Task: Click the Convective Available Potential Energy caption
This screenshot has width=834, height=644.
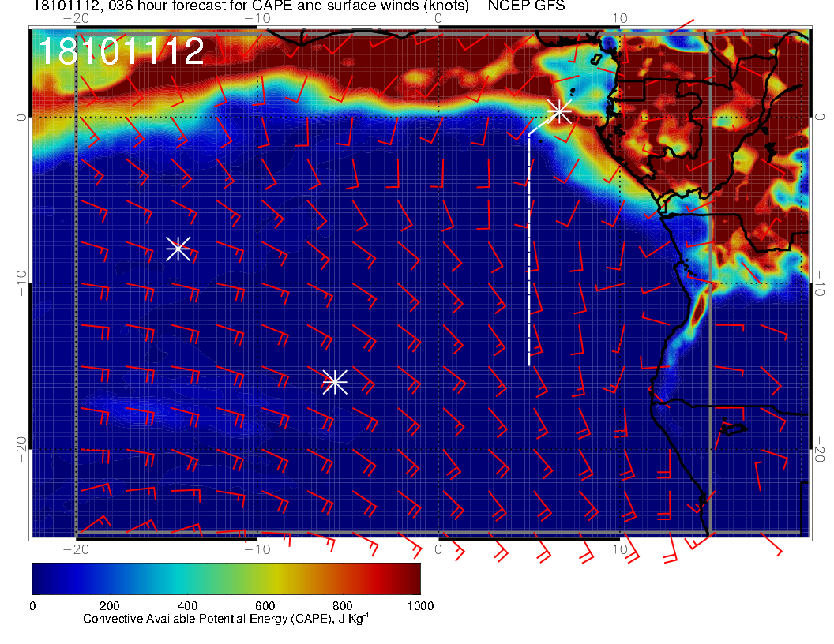Action: pos(226,619)
